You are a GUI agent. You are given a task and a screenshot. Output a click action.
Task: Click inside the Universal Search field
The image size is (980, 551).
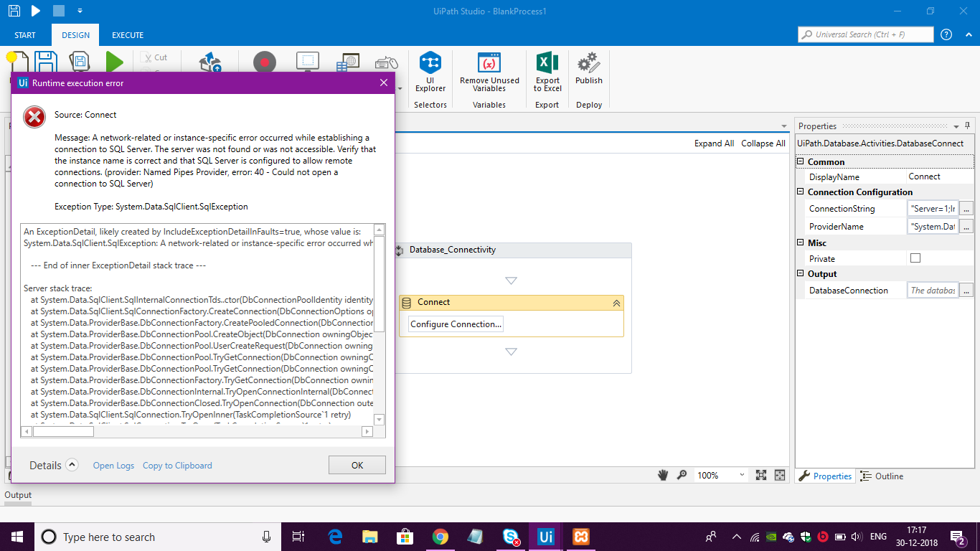coord(864,34)
